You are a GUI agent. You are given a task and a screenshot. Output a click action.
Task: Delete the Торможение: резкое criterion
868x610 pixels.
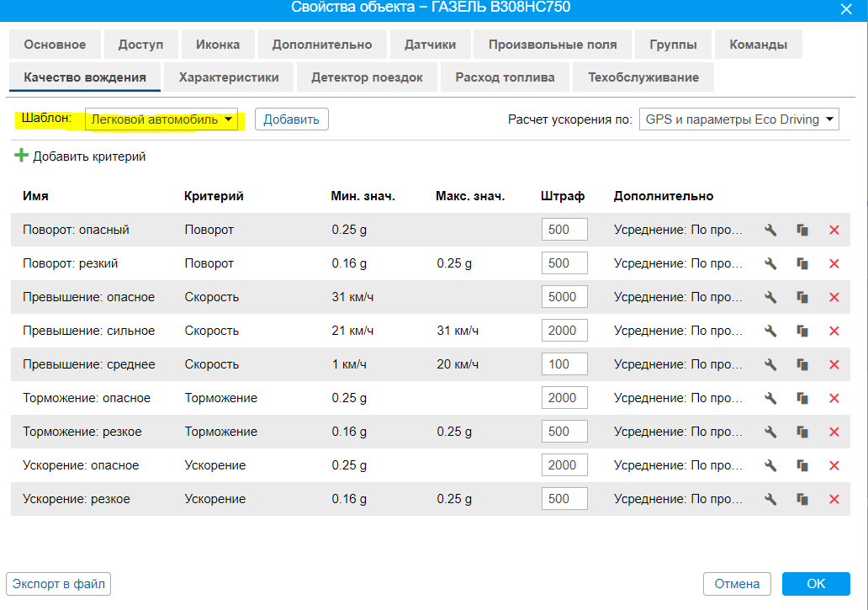[834, 432]
